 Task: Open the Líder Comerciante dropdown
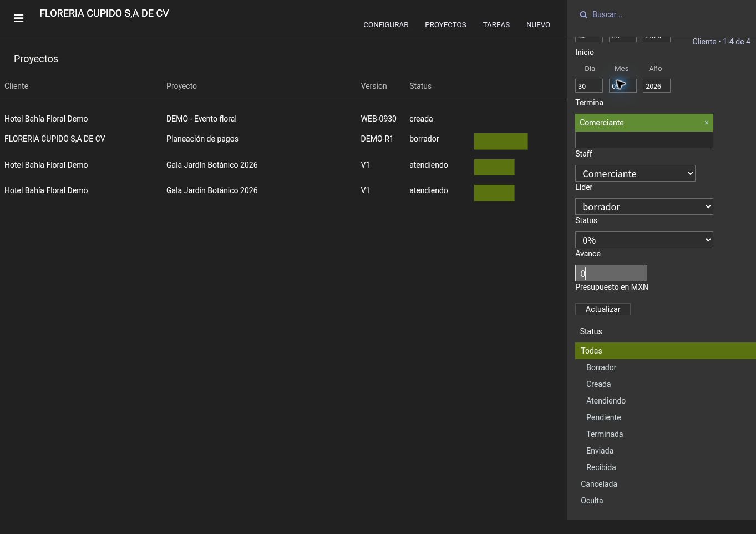click(x=635, y=173)
